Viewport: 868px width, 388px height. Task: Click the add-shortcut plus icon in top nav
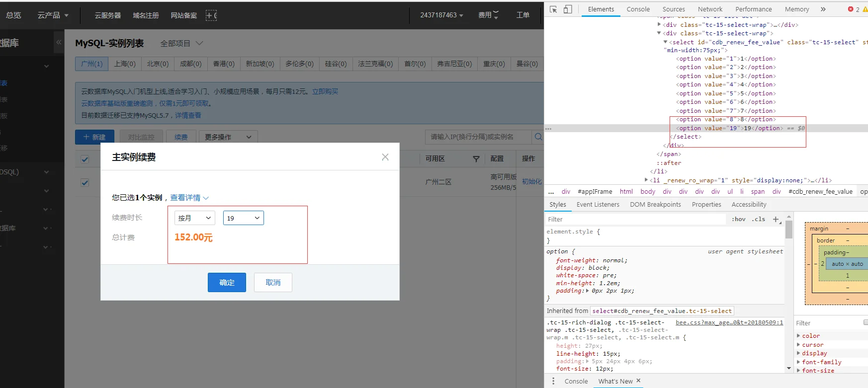click(x=211, y=15)
